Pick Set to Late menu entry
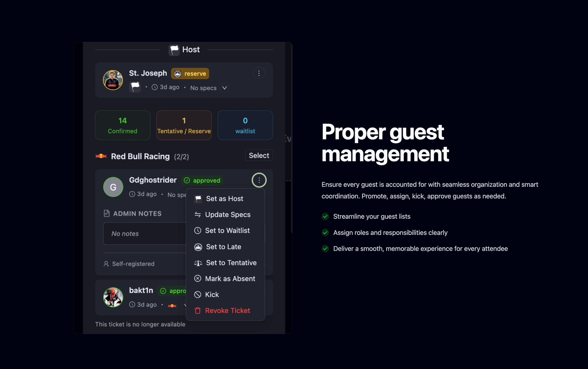 [223, 247]
